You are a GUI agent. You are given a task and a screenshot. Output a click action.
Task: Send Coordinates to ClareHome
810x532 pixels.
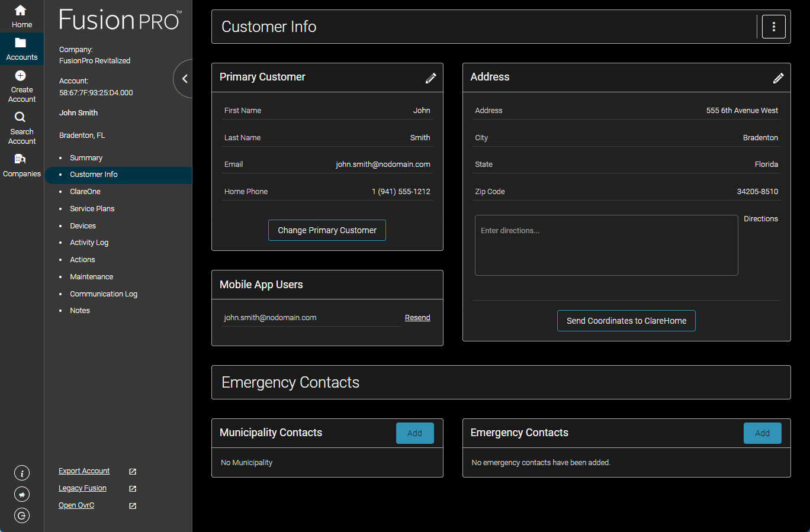click(x=626, y=320)
